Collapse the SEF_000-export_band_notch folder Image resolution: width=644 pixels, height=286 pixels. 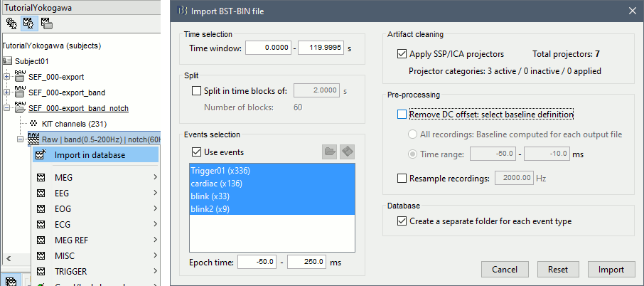tap(8, 108)
